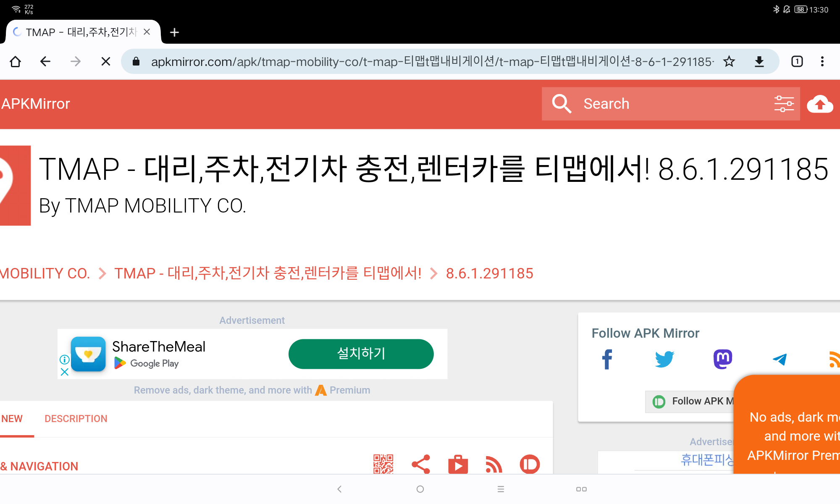This screenshot has width=840, height=504.
Task: Tap the Android back navigation button
Action: click(339, 489)
